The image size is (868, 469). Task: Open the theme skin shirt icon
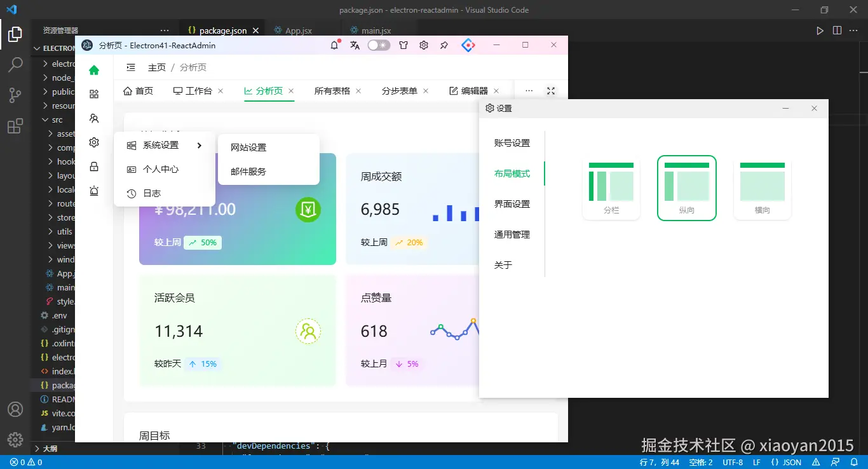(403, 45)
